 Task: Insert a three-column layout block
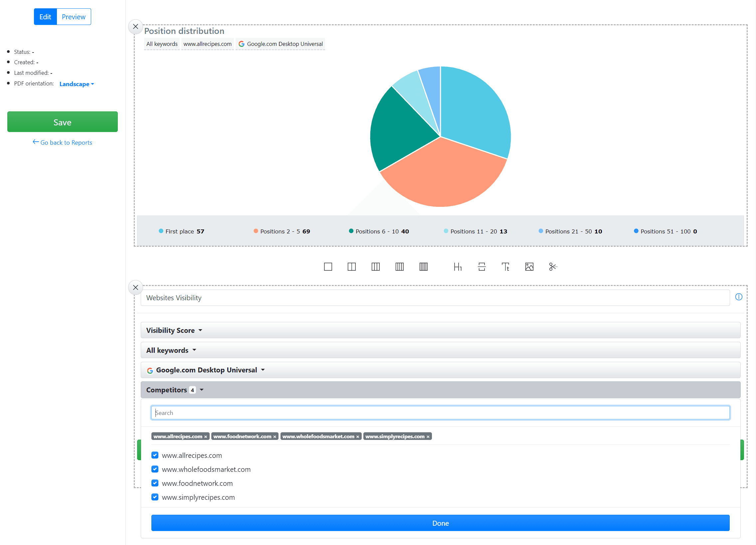pyautogui.click(x=376, y=267)
